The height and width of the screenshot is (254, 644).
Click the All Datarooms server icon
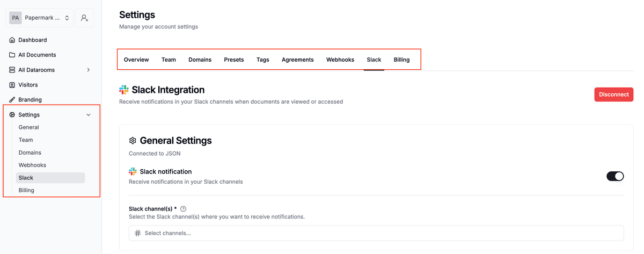[12, 70]
